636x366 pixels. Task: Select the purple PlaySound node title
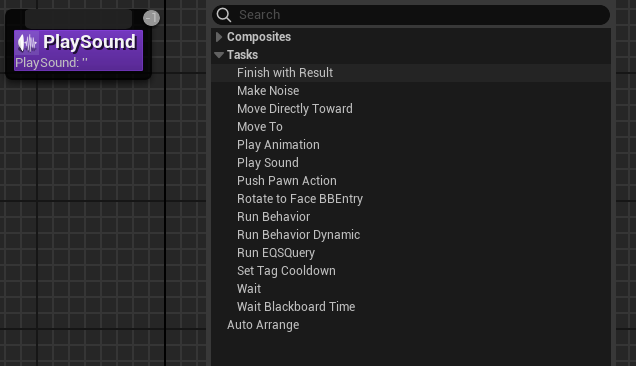(x=89, y=42)
